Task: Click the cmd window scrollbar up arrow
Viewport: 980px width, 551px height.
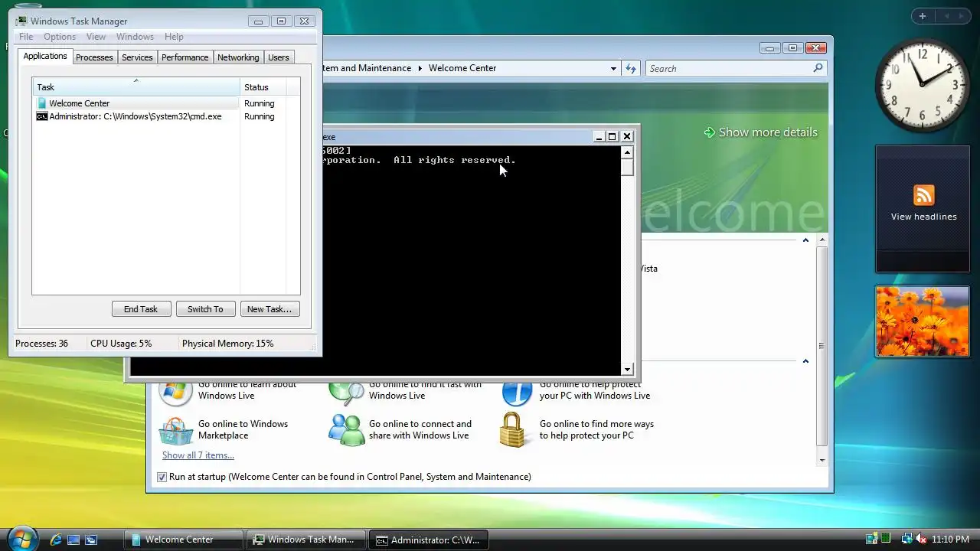Action: (627, 152)
